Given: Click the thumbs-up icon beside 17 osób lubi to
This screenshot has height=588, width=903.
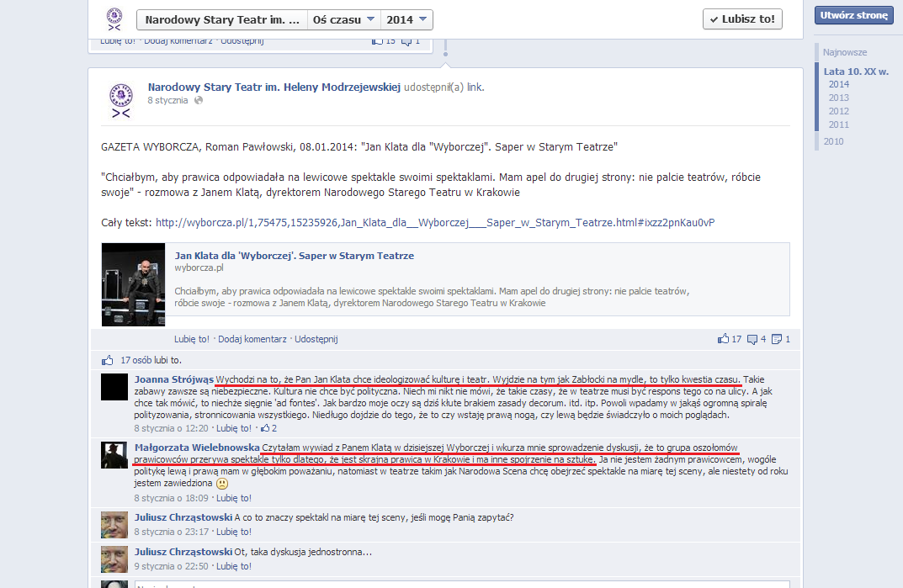Looking at the screenshot, I should pyautogui.click(x=108, y=361).
